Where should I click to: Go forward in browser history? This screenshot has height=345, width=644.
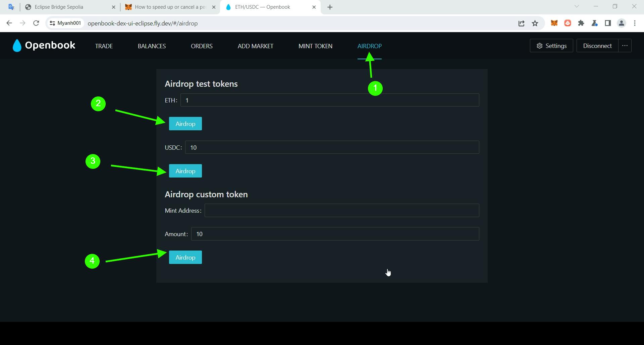pos(22,23)
